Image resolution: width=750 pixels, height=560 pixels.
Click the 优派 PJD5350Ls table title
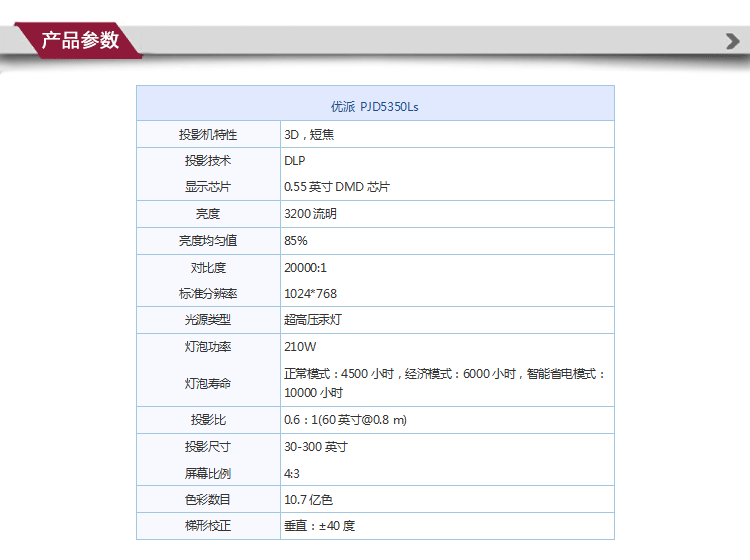coord(375,107)
